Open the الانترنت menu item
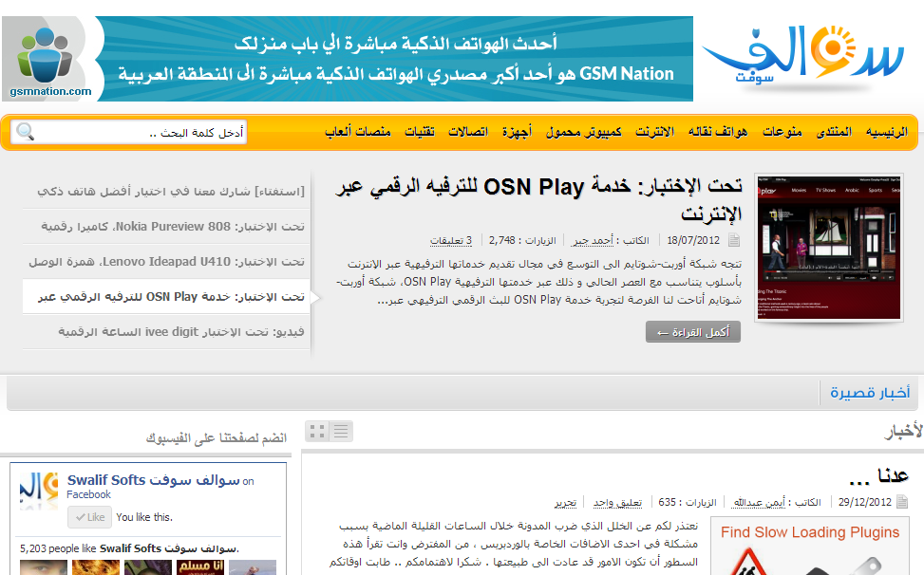The image size is (924, 575). point(654,132)
